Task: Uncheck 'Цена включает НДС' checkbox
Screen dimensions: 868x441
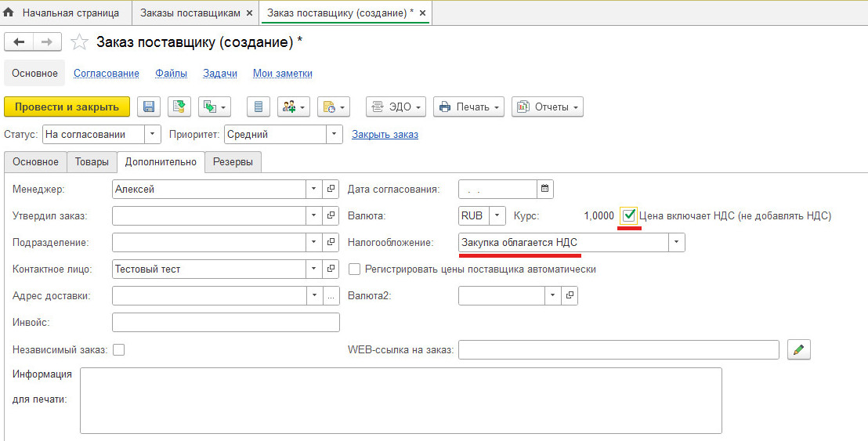Action: (629, 215)
